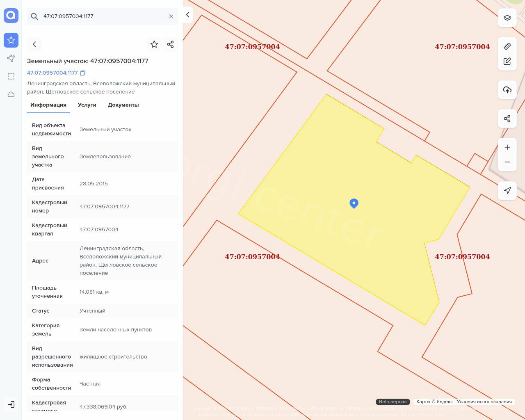Select the ruler measurement tool
The height and width of the screenshot is (420, 525).
coord(507,46)
